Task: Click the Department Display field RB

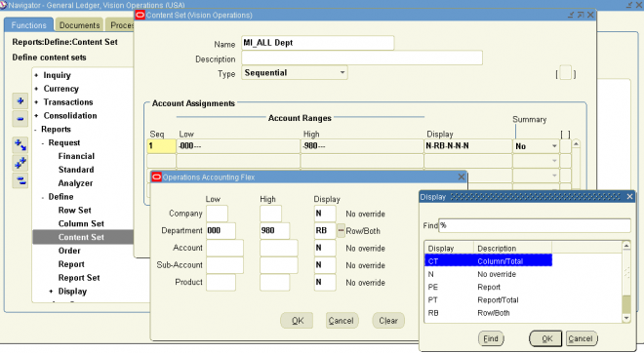Action: tap(325, 231)
